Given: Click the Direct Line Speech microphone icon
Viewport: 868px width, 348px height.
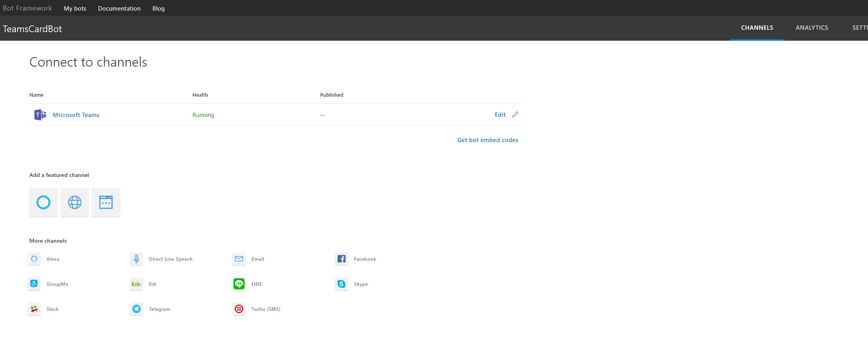Looking at the screenshot, I should (137, 259).
